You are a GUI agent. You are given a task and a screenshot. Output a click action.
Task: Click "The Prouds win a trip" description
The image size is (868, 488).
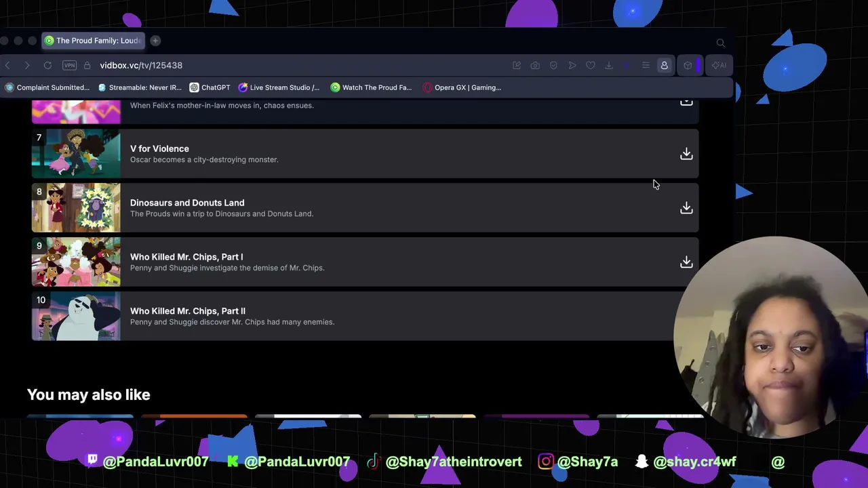tap(222, 214)
